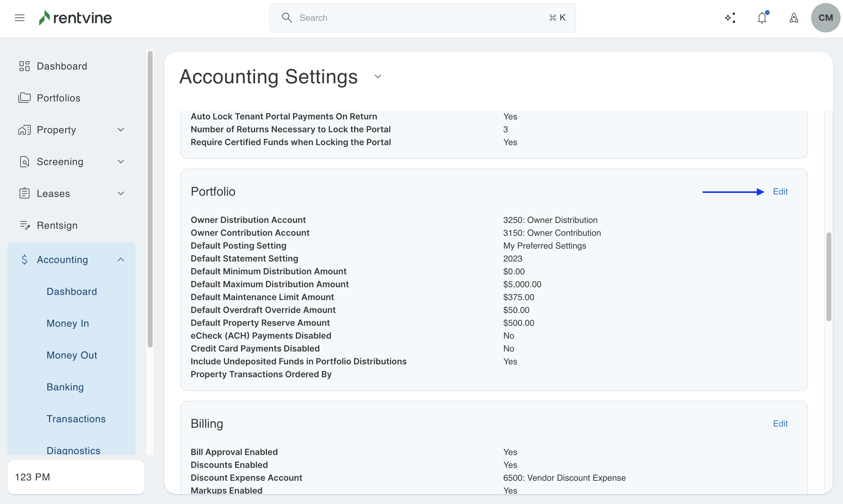Viewport: 843px width, 504px height.
Task: Collapse the Accounting sidebar section
Action: (x=121, y=259)
